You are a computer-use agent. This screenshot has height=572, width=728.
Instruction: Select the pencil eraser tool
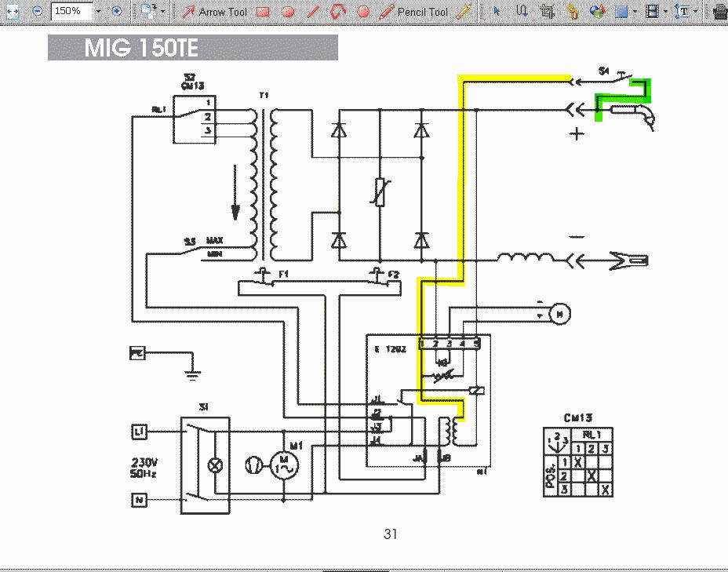pos(464,12)
